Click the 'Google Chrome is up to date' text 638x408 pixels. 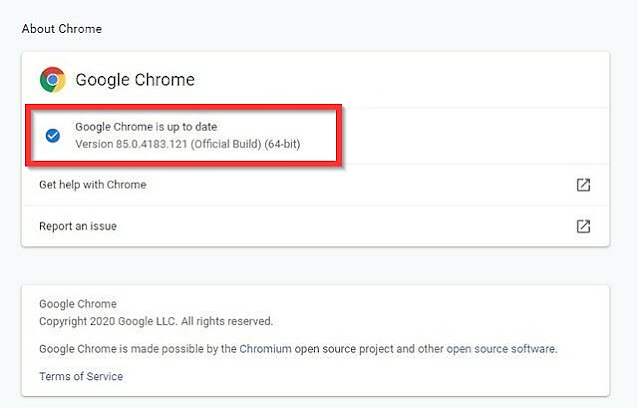click(146, 127)
